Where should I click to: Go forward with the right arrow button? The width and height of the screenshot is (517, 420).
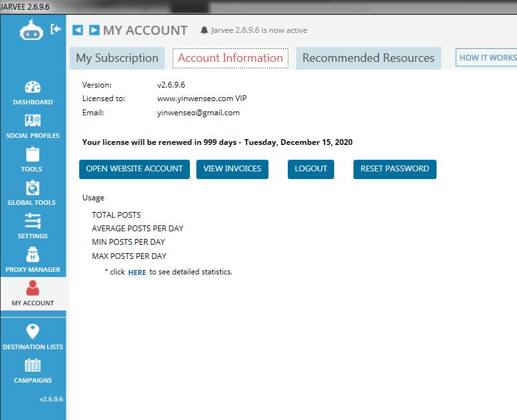(x=94, y=30)
